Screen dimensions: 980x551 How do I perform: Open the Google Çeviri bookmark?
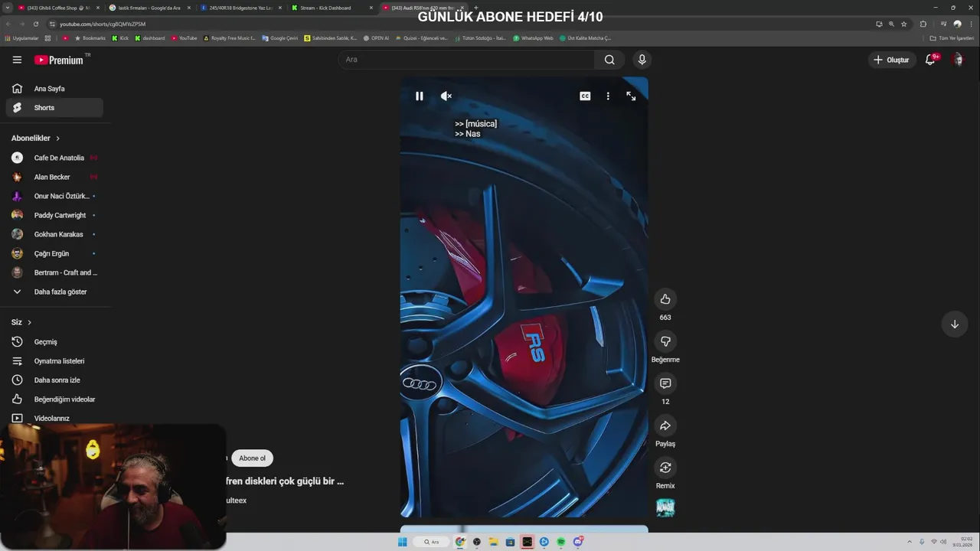pyautogui.click(x=279, y=37)
